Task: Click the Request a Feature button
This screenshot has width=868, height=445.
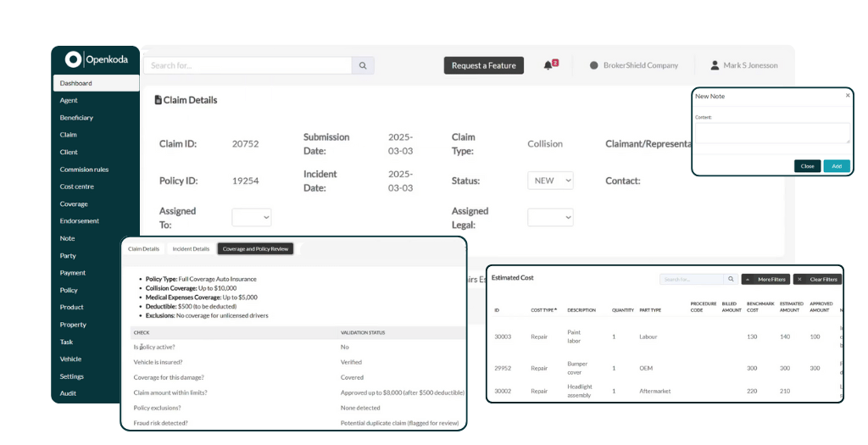Action: click(x=483, y=65)
